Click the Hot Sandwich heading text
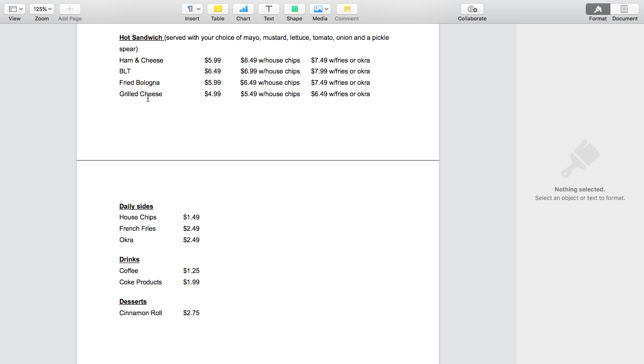 (141, 37)
